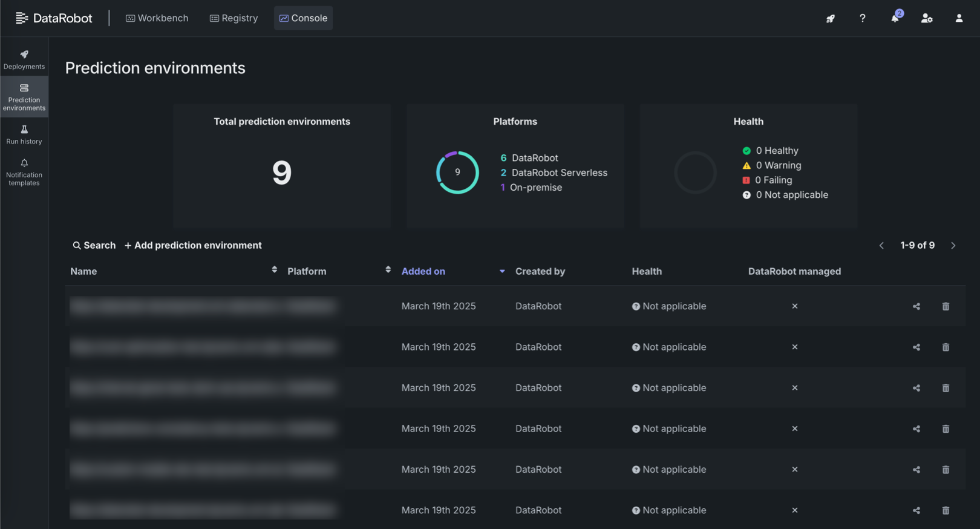The image size is (980, 529).
Task: Click the rocket icon in top bar
Action: (x=831, y=18)
